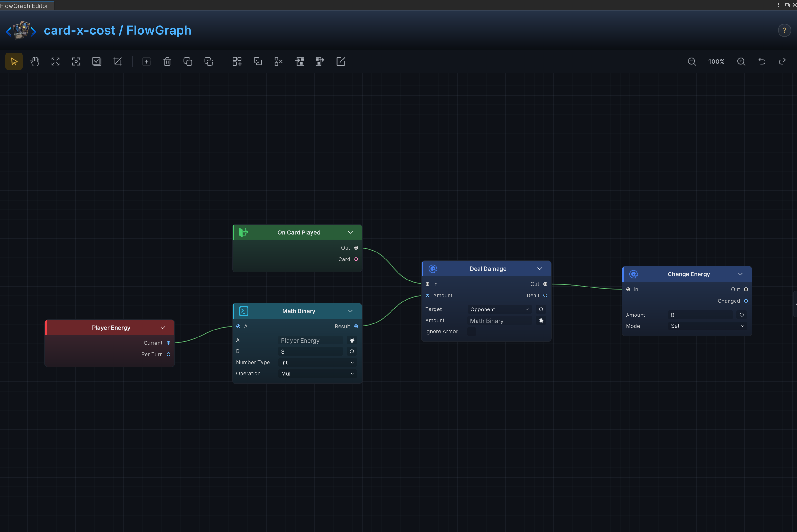
Task: Click the zoom in magnifier
Action: pyautogui.click(x=741, y=61)
